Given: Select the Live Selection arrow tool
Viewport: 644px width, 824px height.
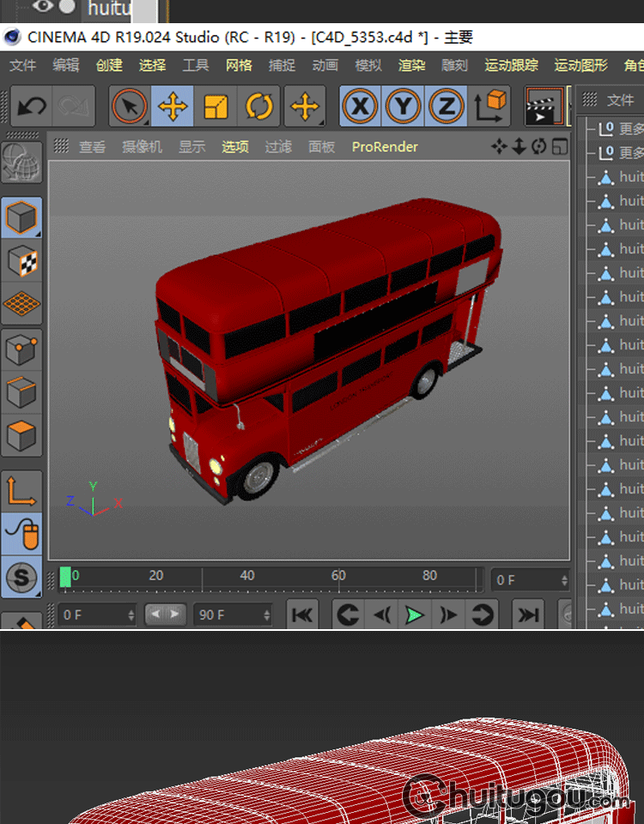Looking at the screenshot, I should tap(130, 106).
